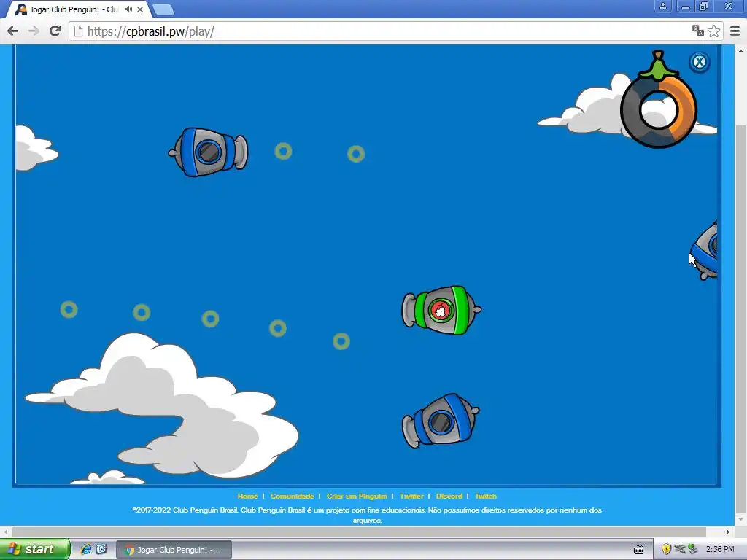
Task: Open the Windows start menu
Action: 35,549
